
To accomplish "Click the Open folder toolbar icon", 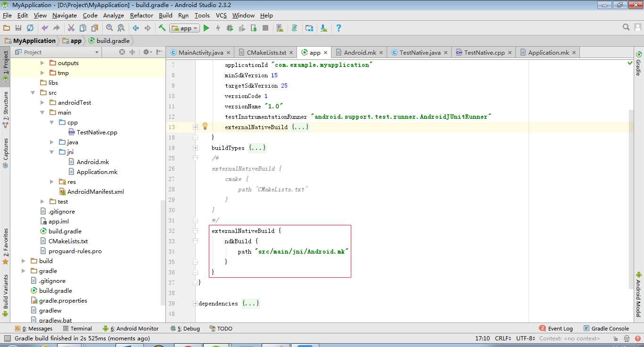I will 7,28.
